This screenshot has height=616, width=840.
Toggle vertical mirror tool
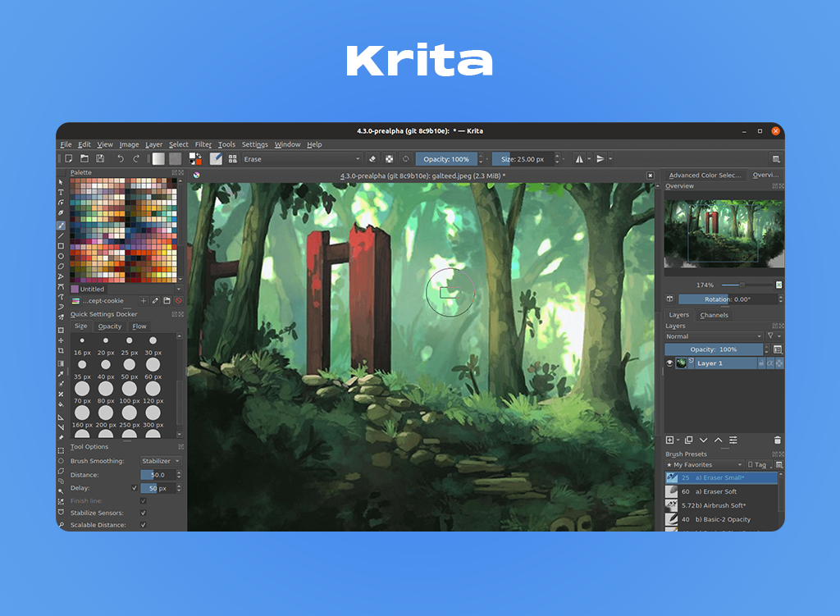(600, 158)
